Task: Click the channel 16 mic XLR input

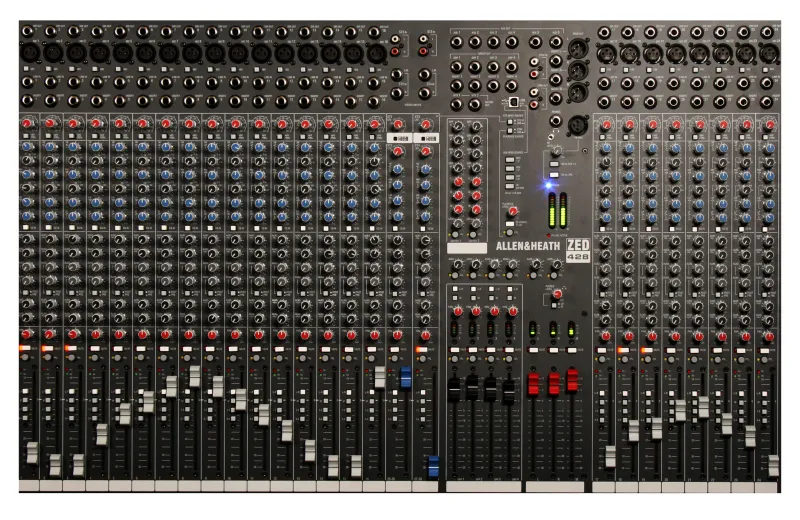Action: pyautogui.click(x=377, y=53)
